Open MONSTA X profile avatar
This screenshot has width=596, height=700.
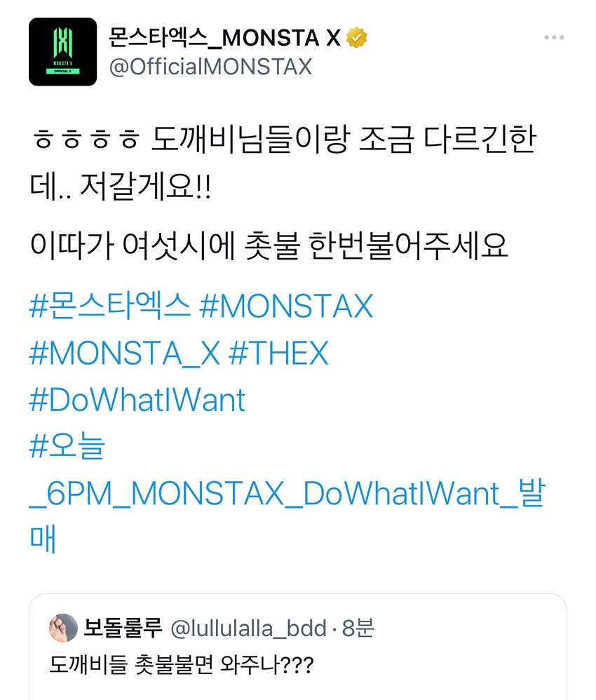coord(62,52)
